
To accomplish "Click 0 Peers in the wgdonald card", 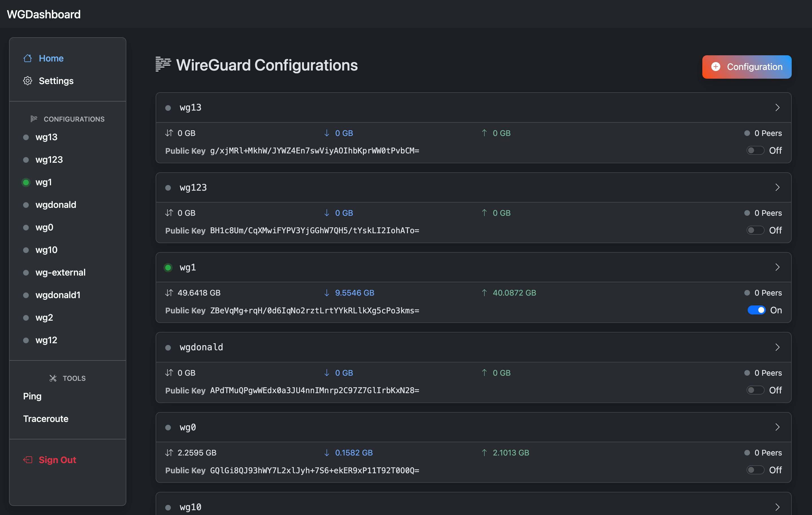I will (x=768, y=373).
